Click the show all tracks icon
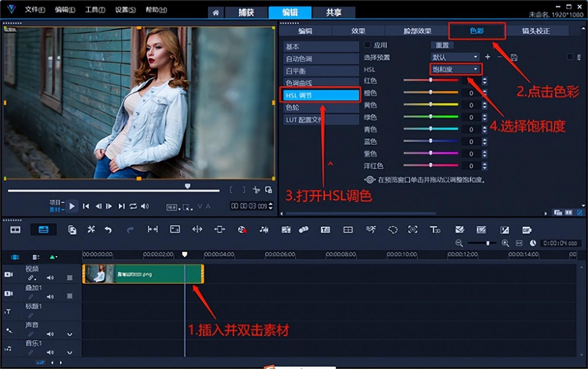588x369 pixels. [15, 257]
